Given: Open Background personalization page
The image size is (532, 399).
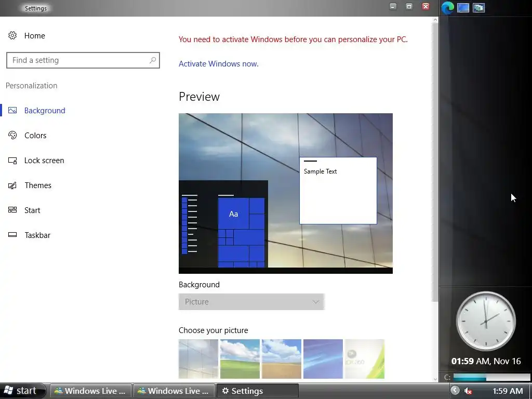Looking at the screenshot, I should pyautogui.click(x=45, y=111).
